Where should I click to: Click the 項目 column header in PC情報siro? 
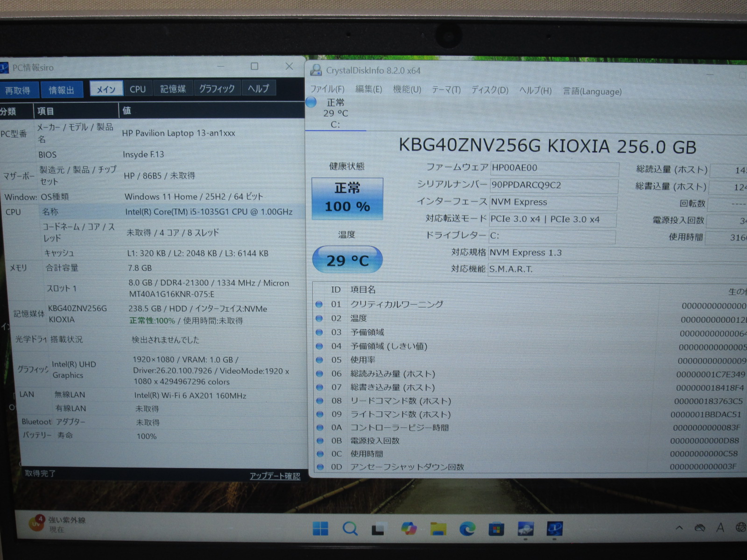tap(76, 111)
